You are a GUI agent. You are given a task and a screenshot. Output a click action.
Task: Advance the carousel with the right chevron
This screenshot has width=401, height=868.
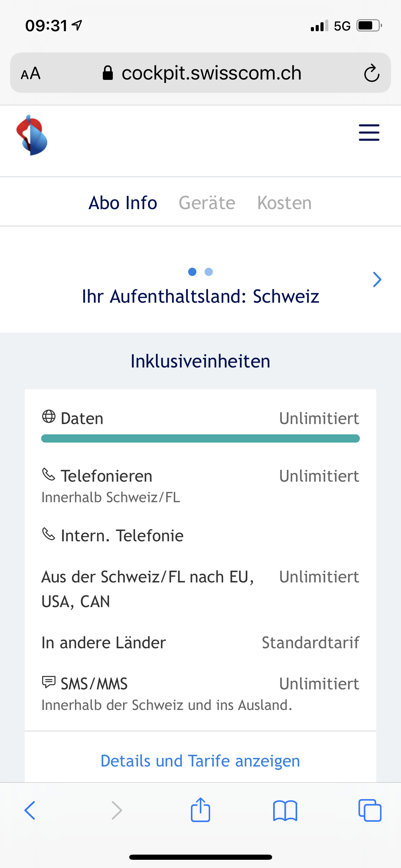377,279
